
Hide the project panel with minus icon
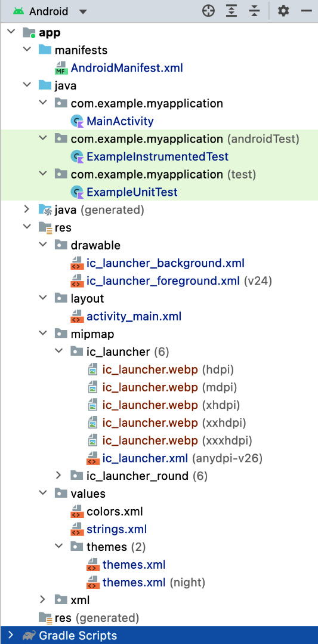[307, 11]
